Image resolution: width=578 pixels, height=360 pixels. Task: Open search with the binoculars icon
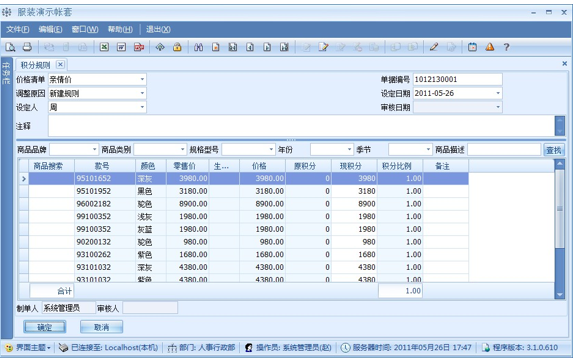[x=198, y=47]
